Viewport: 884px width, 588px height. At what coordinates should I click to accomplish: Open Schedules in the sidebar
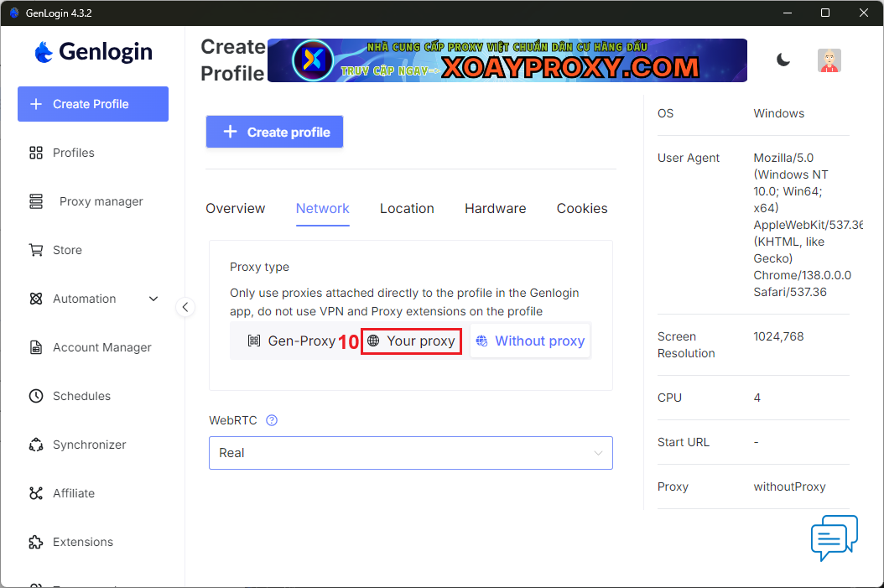[81, 396]
